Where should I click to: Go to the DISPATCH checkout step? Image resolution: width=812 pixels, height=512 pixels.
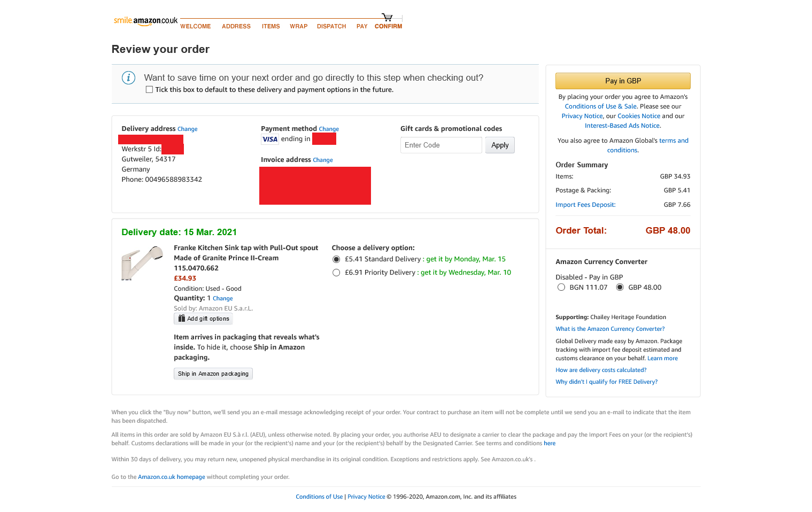(331, 26)
